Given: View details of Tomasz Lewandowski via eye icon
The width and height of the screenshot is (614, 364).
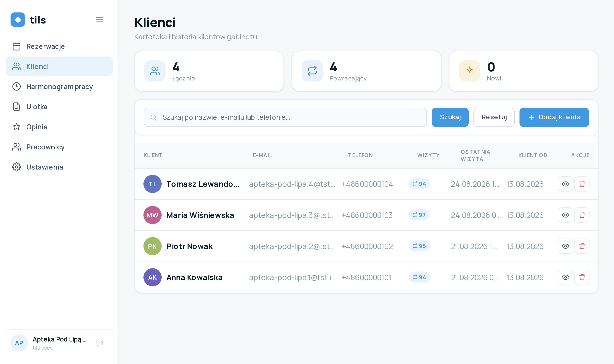Looking at the screenshot, I should tap(565, 184).
